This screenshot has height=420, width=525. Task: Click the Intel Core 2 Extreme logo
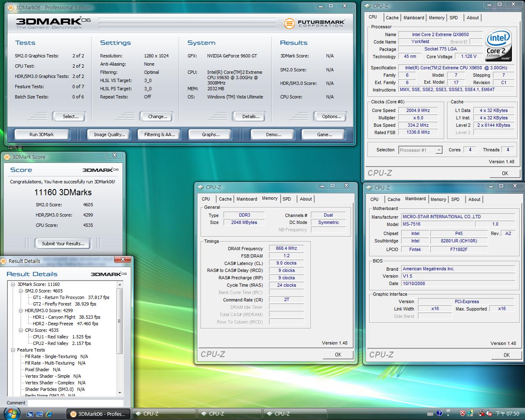pos(498,45)
